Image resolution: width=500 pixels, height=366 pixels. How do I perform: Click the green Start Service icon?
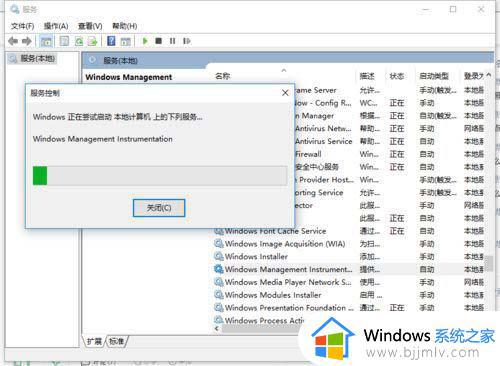tap(145, 41)
